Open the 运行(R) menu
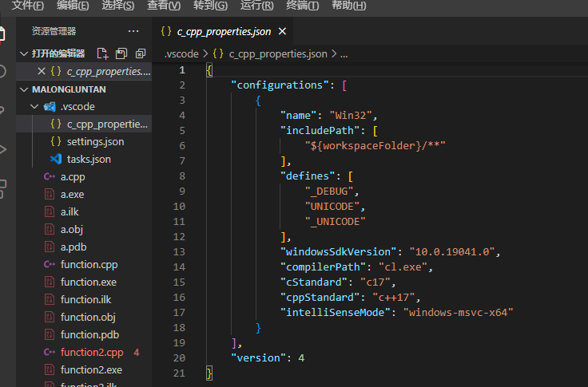The width and height of the screenshot is (588, 387). coord(257,6)
